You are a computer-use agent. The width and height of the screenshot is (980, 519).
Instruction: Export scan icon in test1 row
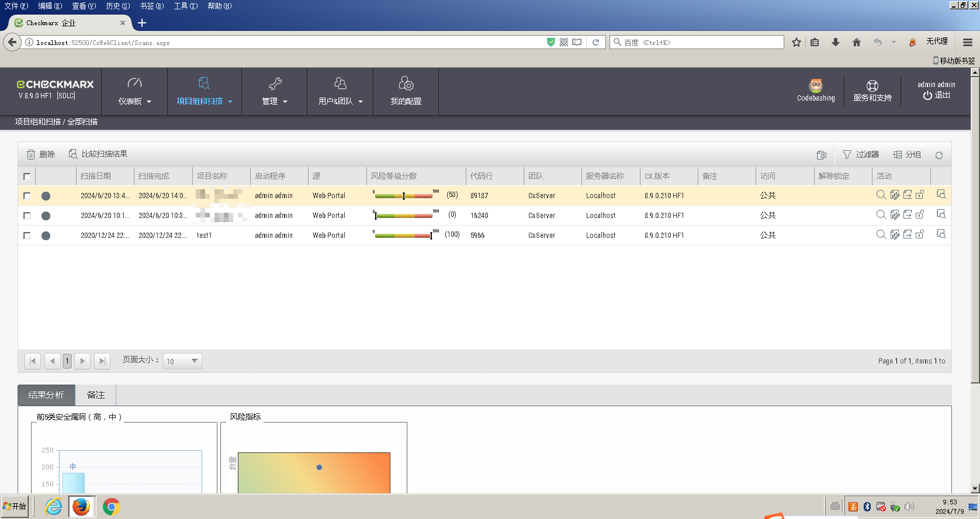[x=908, y=234]
